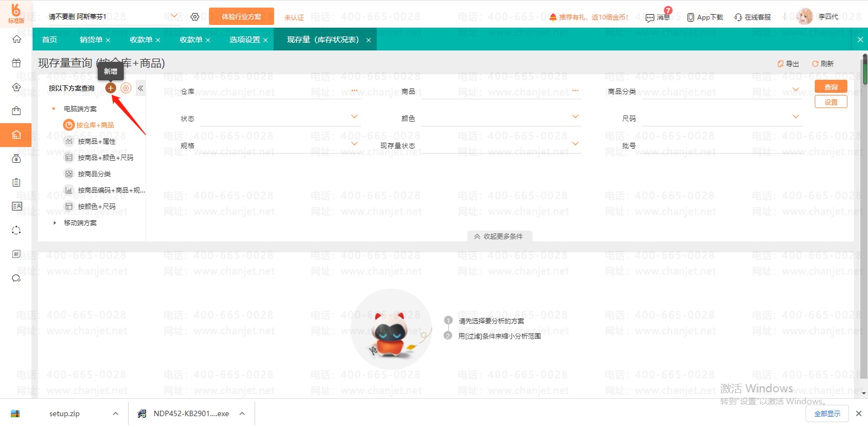Close the 现存量 (库存状况表) tab
The height and width of the screenshot is (427, 868).
pos(369,40)
